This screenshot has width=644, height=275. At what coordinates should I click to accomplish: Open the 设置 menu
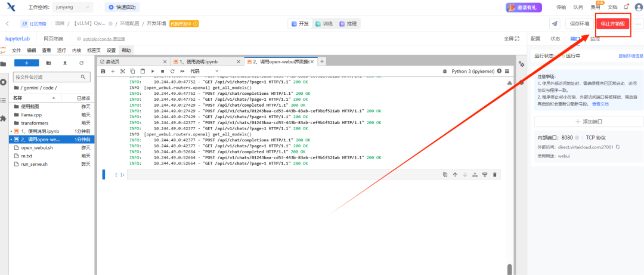[x=112, y=51]
